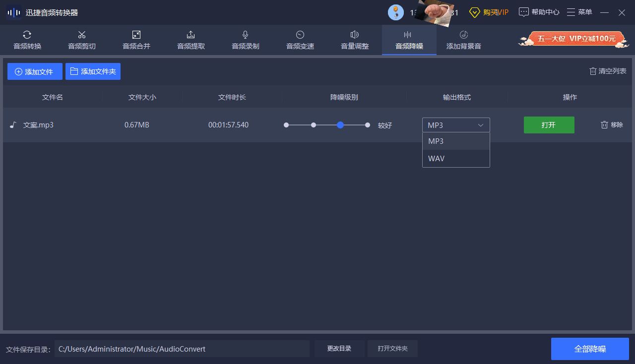Viewport: 635px width, 364px height.
Task: Go to the 音频剪切 tab label
Action: (82, 47)
